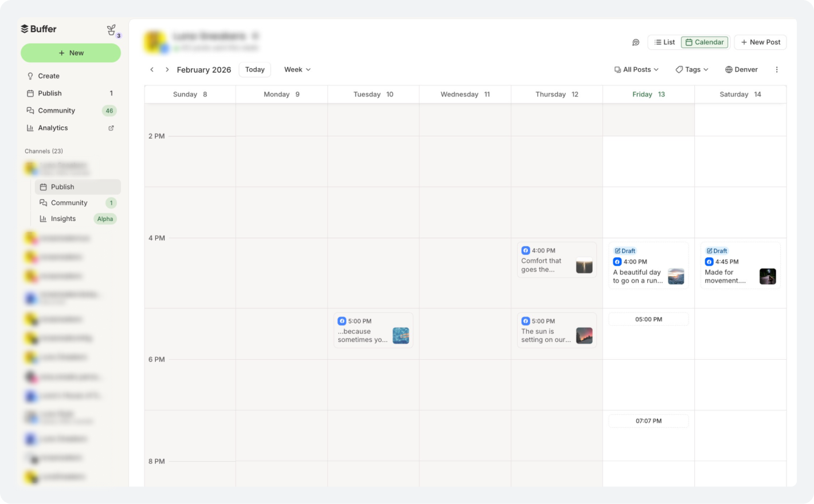Go to the next week with the right chevron
The width and height of the screenshot is (814, 504).
[167, 69]
